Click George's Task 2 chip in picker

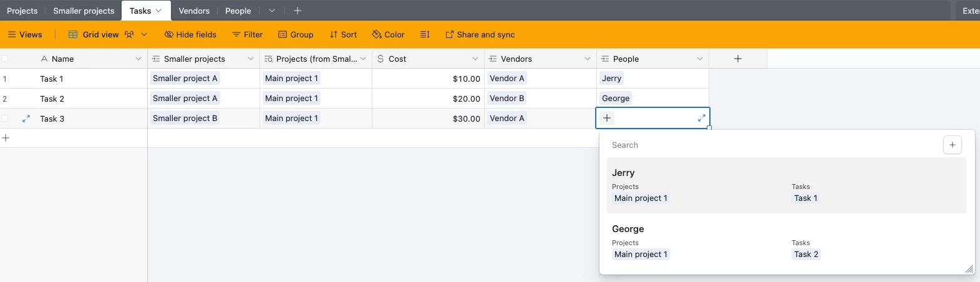(x=806, y=255)
